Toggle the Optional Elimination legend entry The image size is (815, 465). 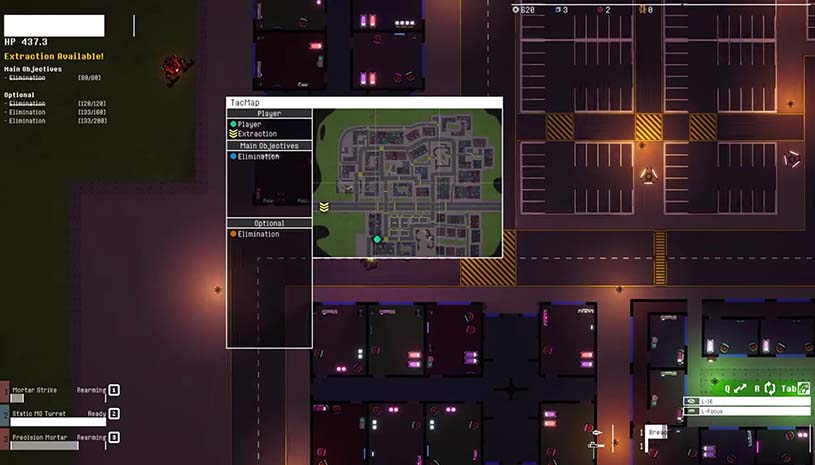(258, 234)
